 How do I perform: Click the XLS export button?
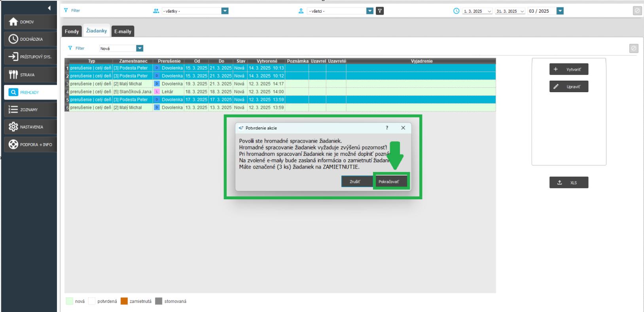click(568, 183)
